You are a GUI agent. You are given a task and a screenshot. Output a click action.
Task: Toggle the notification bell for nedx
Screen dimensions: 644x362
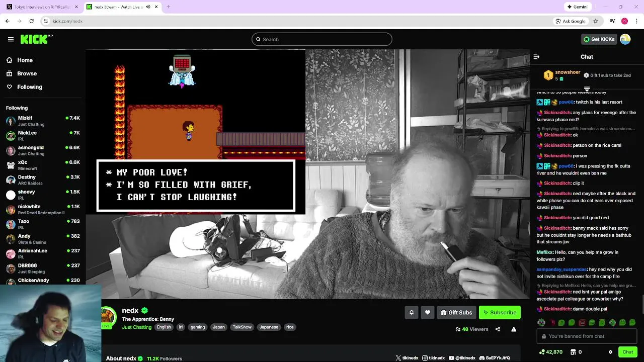(411, 312)
